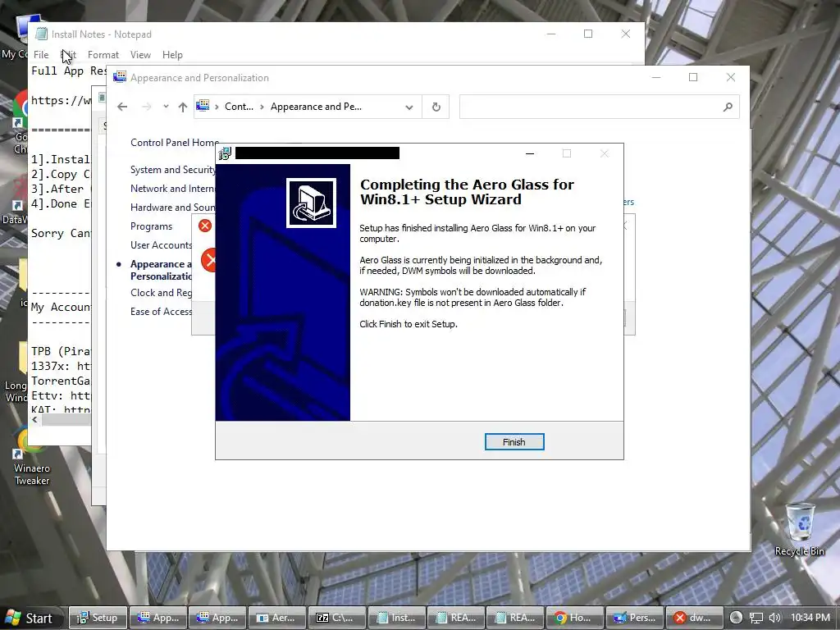This screenshot has width=840, height=630.
Task: Open System and Security category
Action: 172,170
